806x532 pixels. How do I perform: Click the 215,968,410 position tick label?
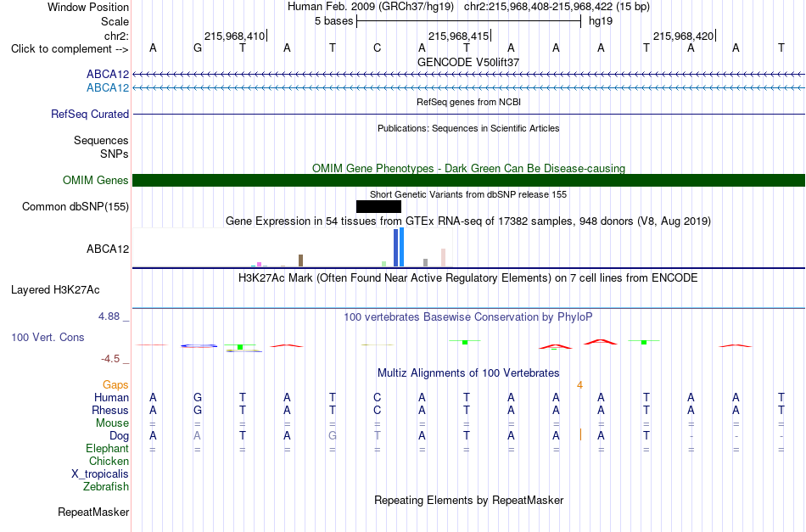point(234,36)
